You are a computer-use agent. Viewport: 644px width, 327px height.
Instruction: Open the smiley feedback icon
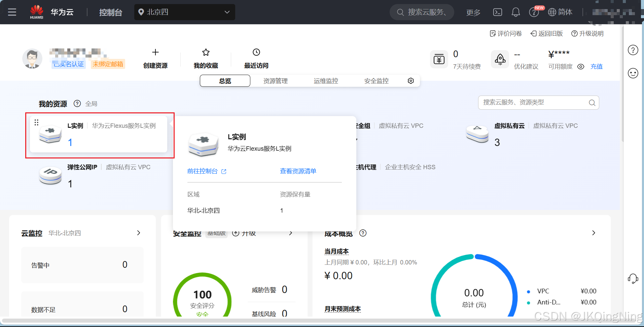point(633,73)
